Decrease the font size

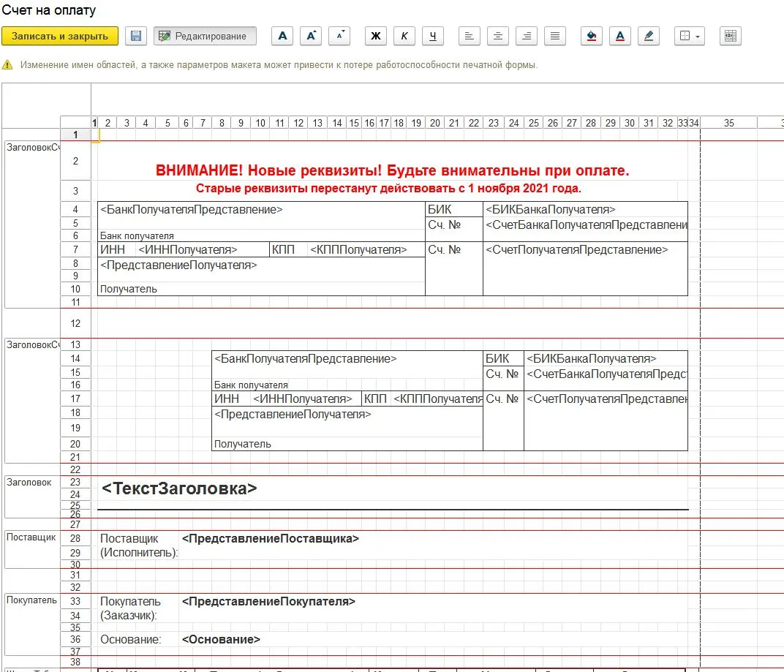click(339, 36)
